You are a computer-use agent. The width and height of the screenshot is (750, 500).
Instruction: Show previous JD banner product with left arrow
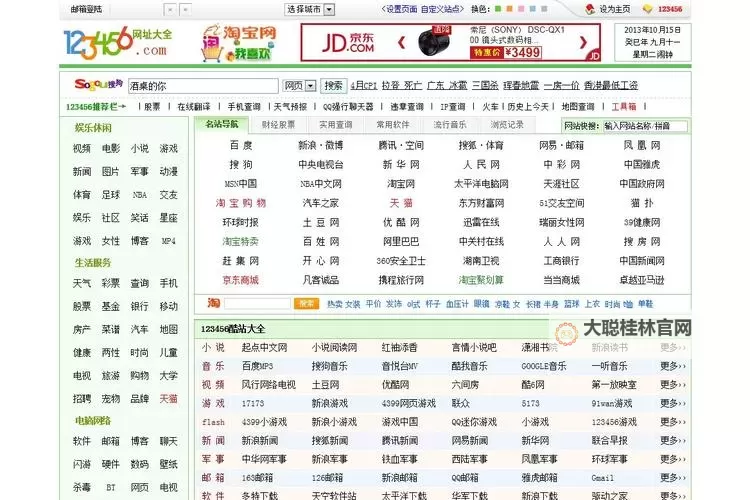(x=401, y=43)
